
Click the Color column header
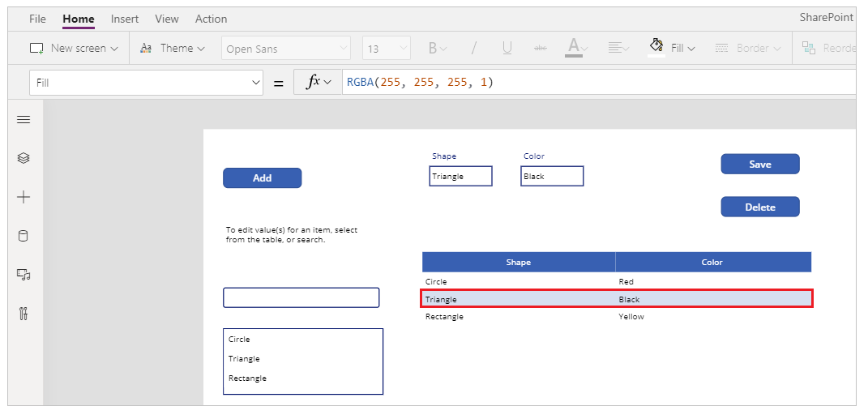click(713, 262)
